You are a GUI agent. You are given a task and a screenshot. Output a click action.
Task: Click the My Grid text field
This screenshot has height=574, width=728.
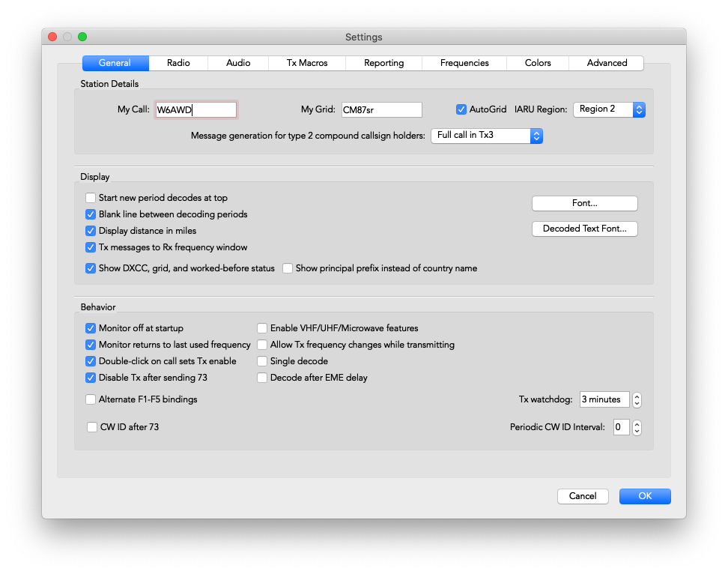point(381,110)
